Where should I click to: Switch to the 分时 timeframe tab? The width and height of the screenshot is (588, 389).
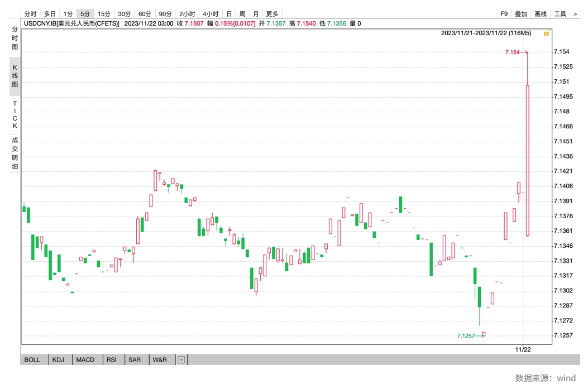[x=30, y=14]
